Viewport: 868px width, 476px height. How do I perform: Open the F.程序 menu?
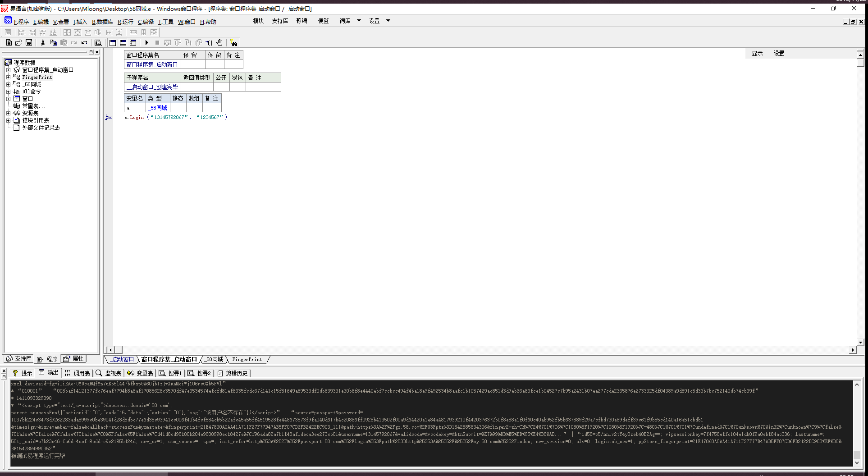[x=21, y=22]
